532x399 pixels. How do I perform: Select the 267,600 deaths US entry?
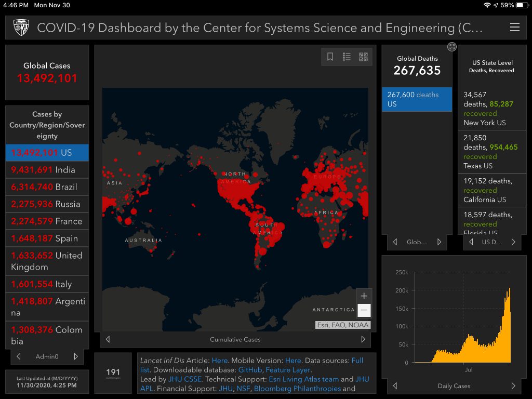[x=417, y=99]
